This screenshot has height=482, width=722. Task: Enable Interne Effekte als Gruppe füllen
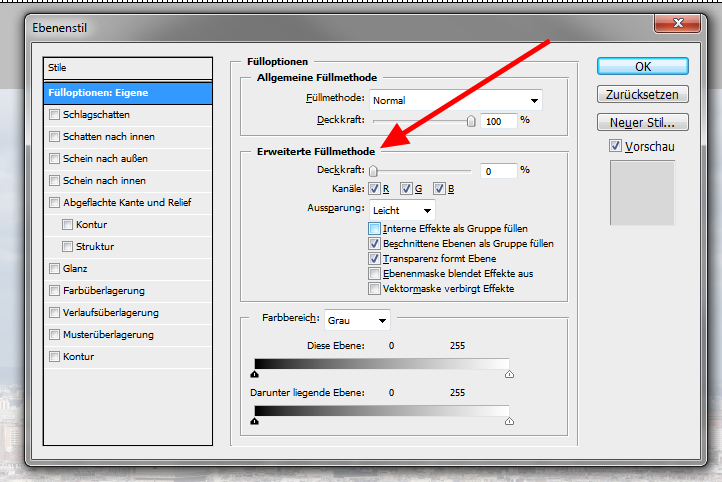pos(375,229)
